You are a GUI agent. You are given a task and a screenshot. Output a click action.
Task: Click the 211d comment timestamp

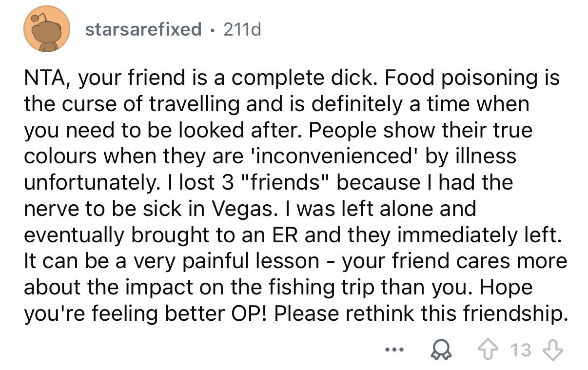click(x=242, y=30)
